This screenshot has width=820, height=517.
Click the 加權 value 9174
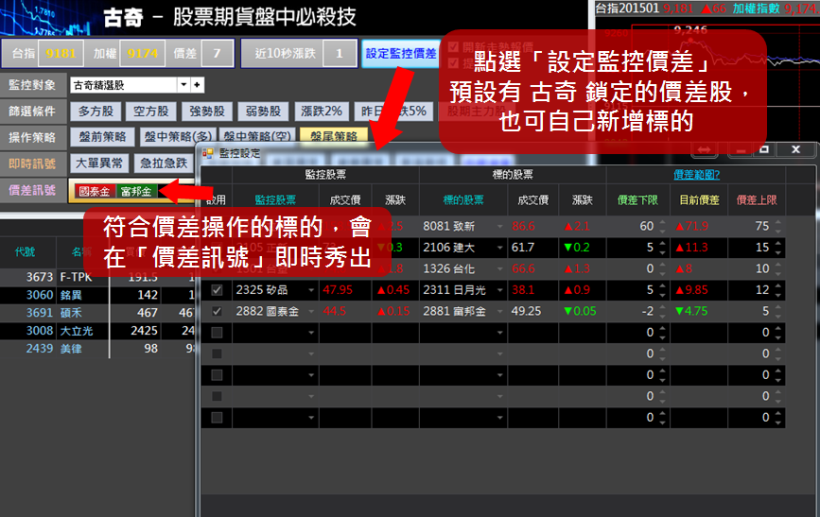pyautogui.click(x=142, y=53)
